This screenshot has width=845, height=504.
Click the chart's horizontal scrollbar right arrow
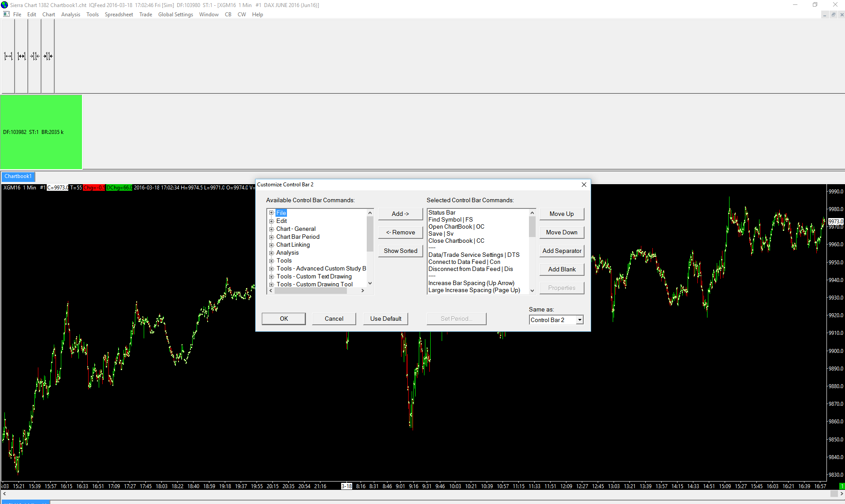coord(841,493)
